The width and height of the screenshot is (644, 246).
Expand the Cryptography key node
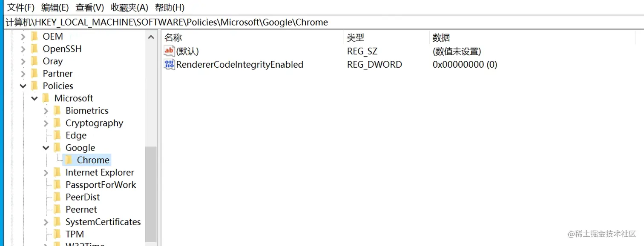tap(46, 123)
